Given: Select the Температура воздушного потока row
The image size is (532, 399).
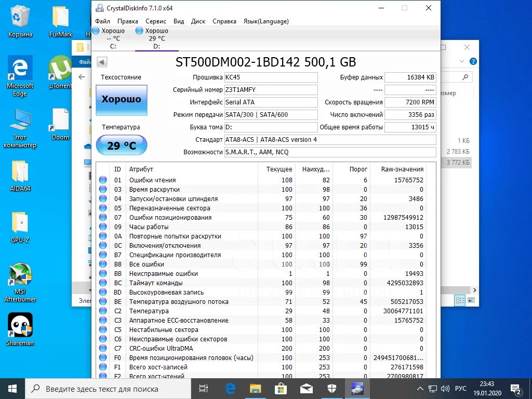Looking at the screenshot, I should pyautogui.click(x=261, y=302).
